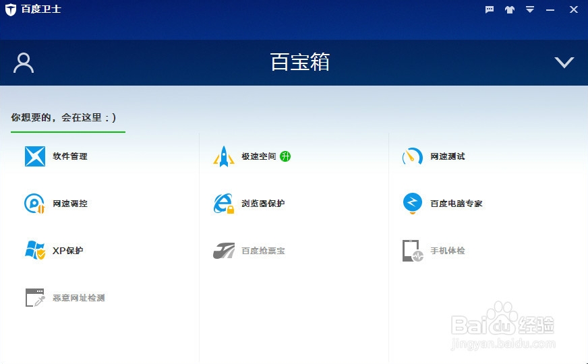
Task: Select the 网速测试 label
Action: pos(448,156)
